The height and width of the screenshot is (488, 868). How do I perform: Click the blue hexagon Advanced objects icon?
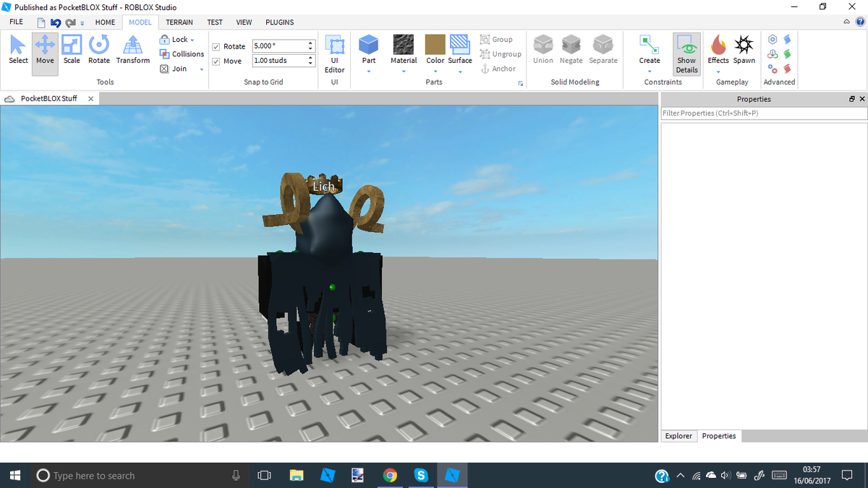click(x=773, y=39)
